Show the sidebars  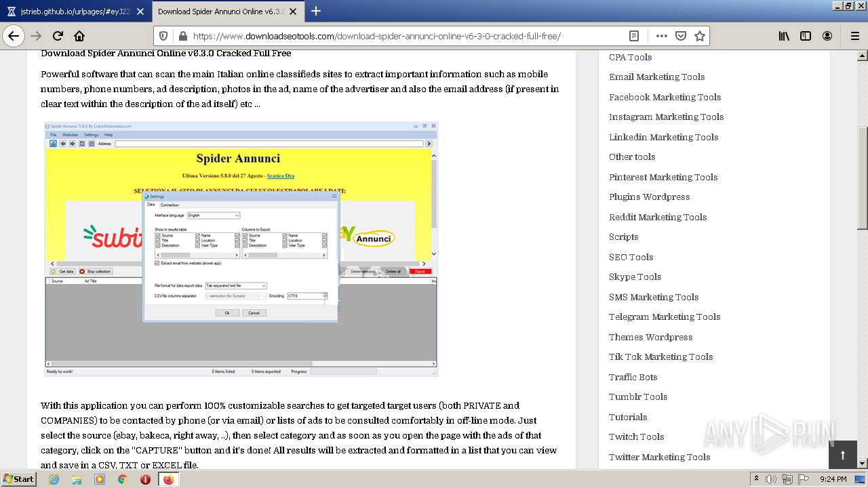point(806,36)
